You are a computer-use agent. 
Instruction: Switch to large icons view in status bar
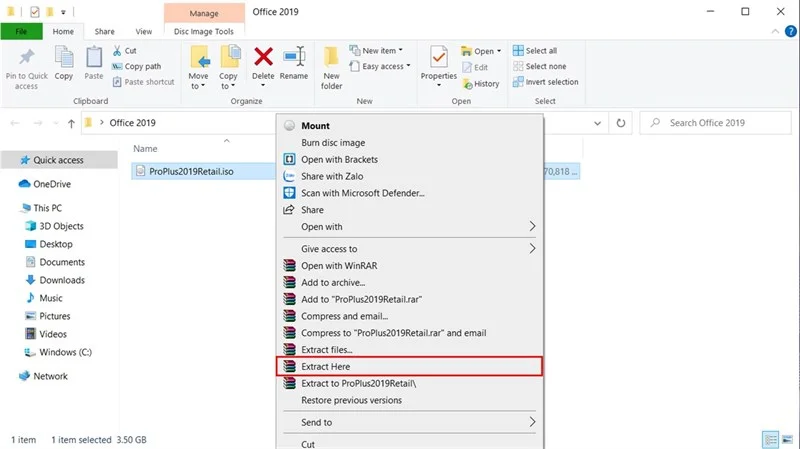[788, 439]
